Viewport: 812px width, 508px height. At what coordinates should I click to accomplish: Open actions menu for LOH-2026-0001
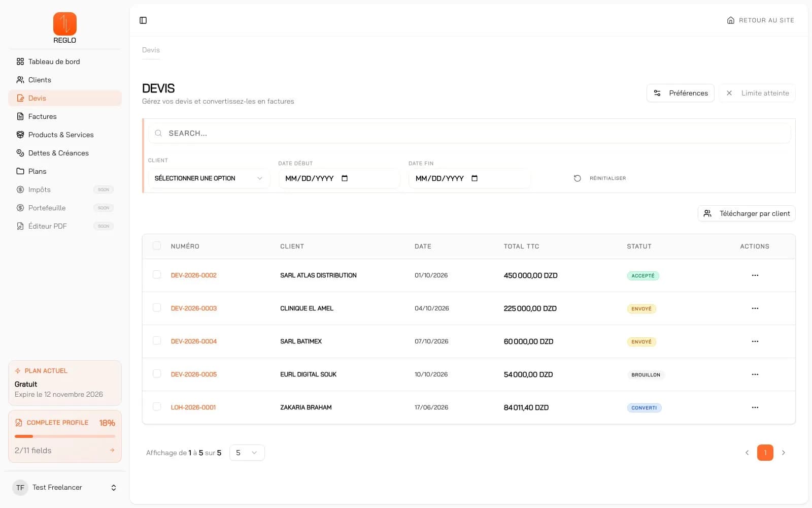coord(755,407)
